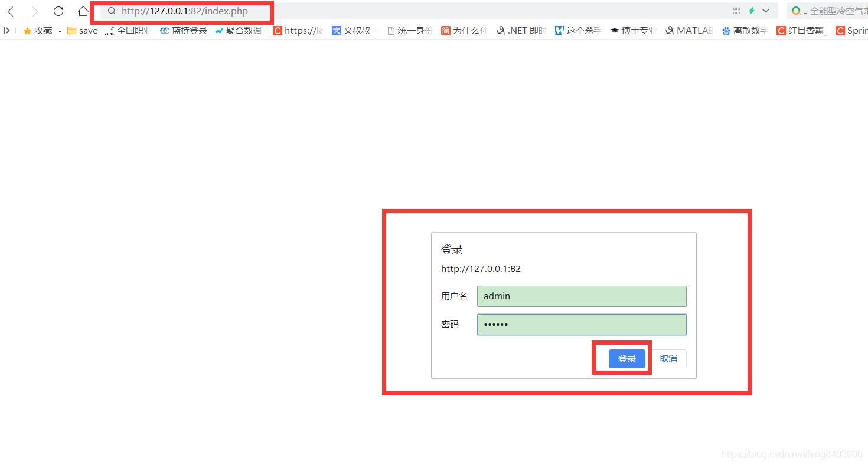This screenshot has height=465, width=868.
Task: Open the save bookmarks folder
Action: tap(81, 30)
